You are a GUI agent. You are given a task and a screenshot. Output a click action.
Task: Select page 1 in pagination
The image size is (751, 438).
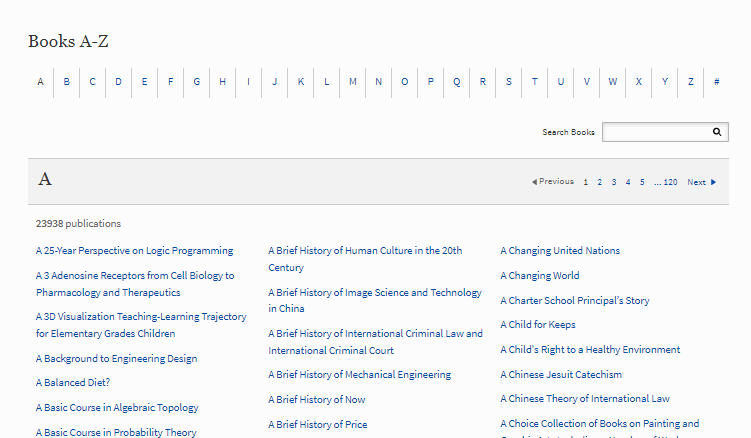585,182
